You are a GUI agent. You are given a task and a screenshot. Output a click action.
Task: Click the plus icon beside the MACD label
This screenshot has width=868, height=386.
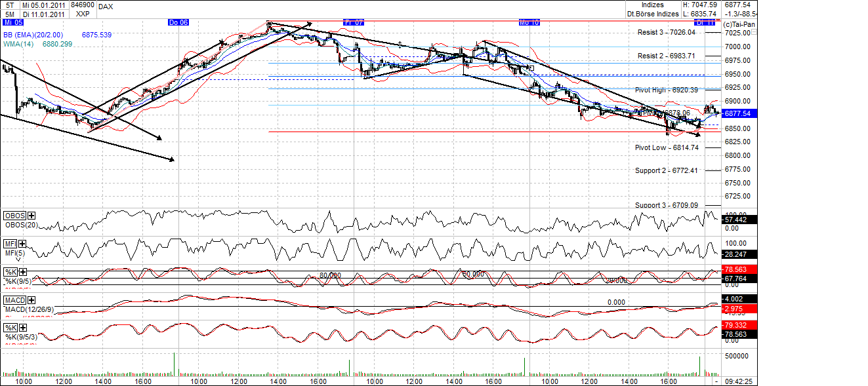[31, 300]
